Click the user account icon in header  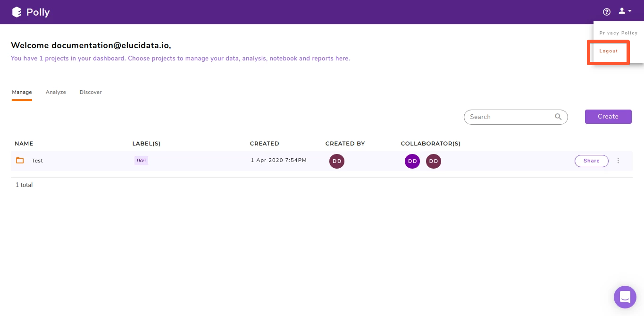click(x=621, y=10)
